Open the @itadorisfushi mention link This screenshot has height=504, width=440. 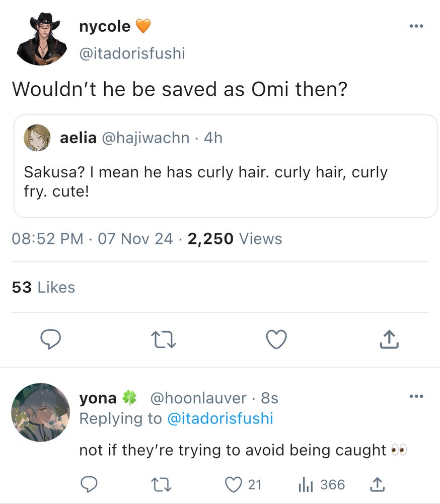point(219,418)
